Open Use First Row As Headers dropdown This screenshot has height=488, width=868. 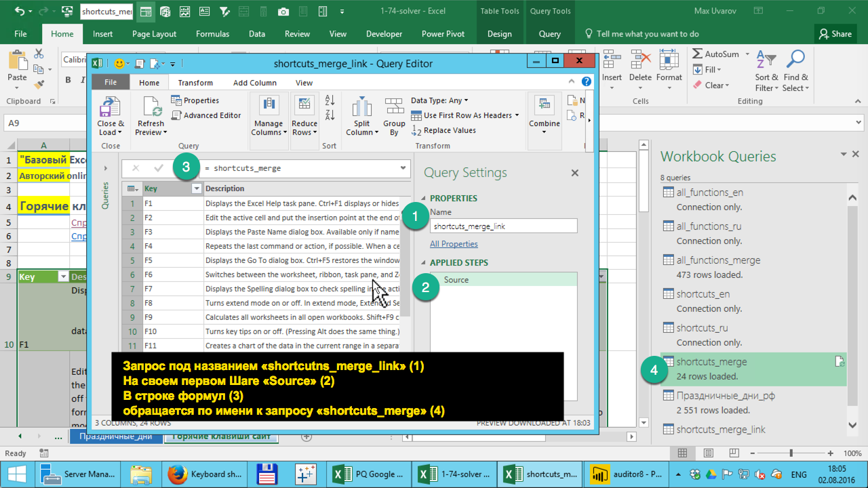tap(465, 115)
